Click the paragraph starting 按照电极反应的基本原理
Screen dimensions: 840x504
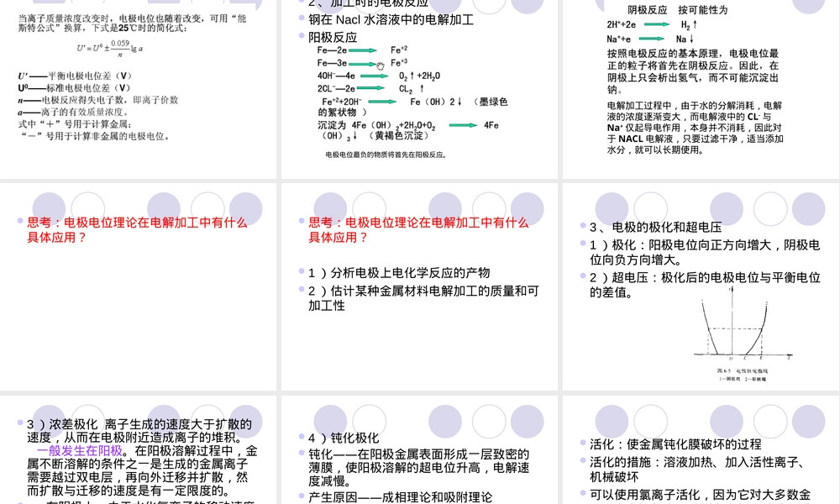coord(693,71)
